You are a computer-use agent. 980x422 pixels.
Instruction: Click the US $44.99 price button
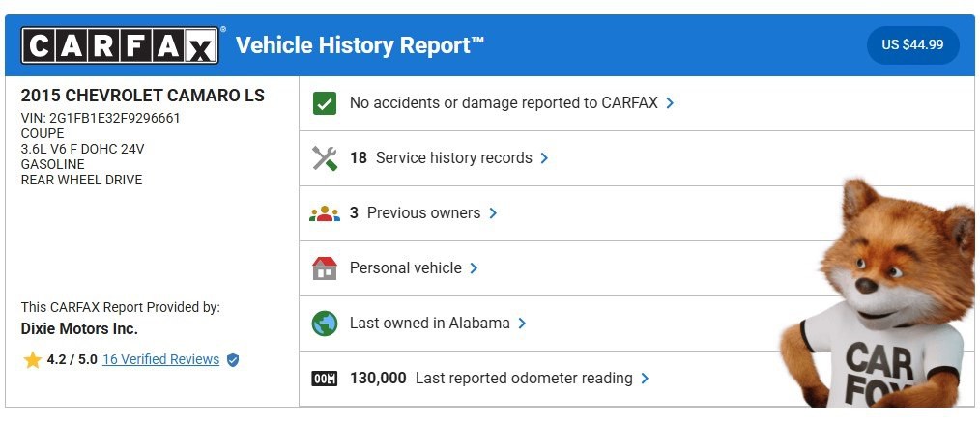(912, 45)
